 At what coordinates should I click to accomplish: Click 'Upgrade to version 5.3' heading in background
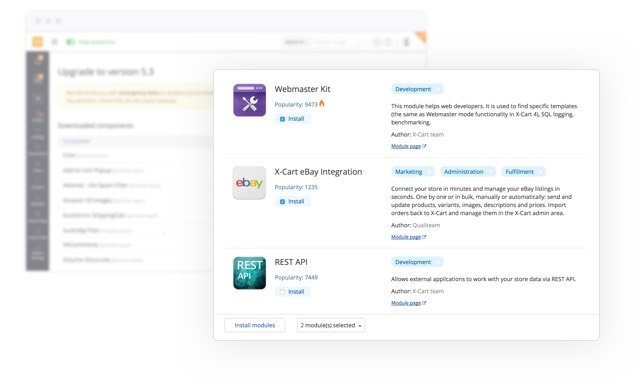tap(106, 72)
